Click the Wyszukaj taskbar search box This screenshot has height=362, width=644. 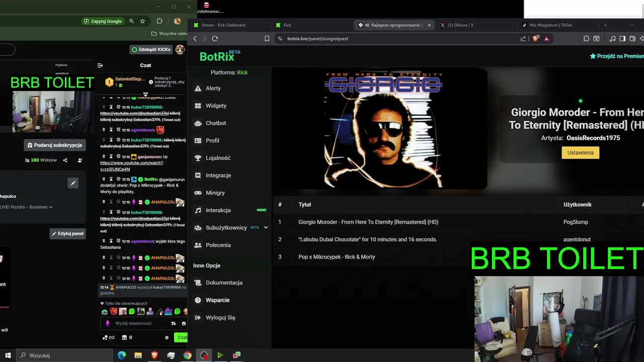64,355
